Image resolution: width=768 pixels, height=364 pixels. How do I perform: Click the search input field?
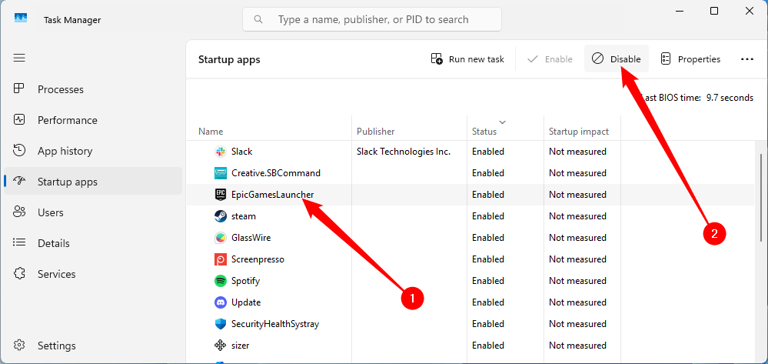tap(372, 20)
